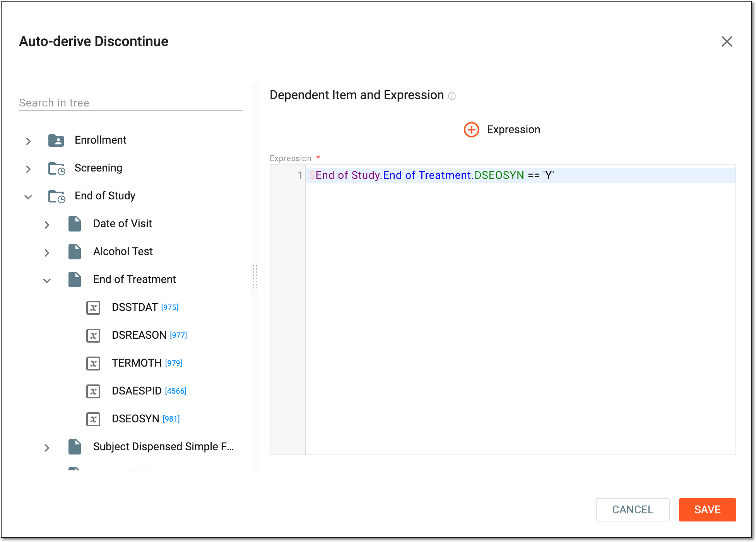Click the Expression add label
The image size is (756, 542).
click(513, 130)
